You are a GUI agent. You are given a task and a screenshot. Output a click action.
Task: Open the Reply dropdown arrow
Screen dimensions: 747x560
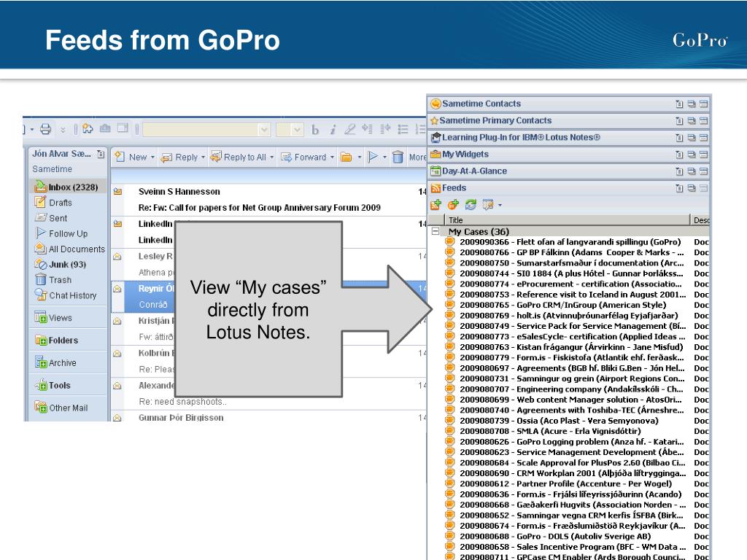pos(203,157)
